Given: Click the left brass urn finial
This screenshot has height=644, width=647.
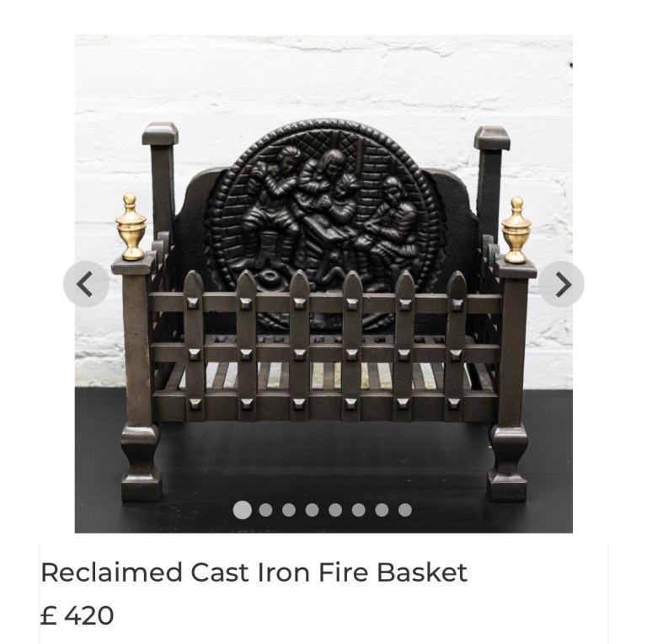Looking at the screenshot, I should pyautogui.click(x=131, y=227).
